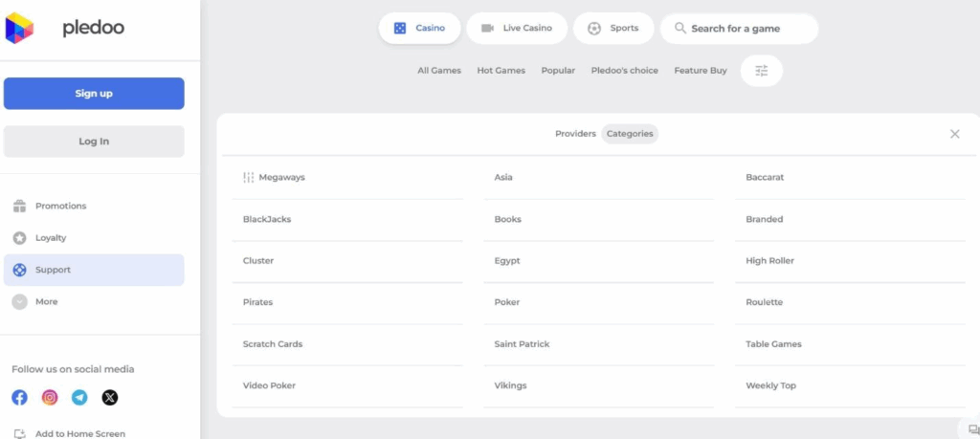This screenshot has width=980, height=439.
Task: Open the Facebook social media page
Action: click(19, 397)
